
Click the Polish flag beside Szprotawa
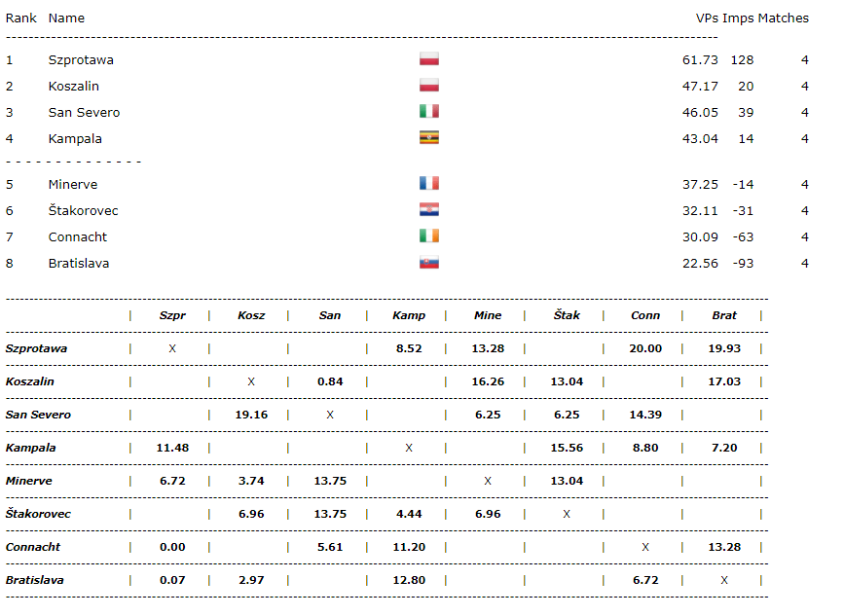tap(429, 59)
